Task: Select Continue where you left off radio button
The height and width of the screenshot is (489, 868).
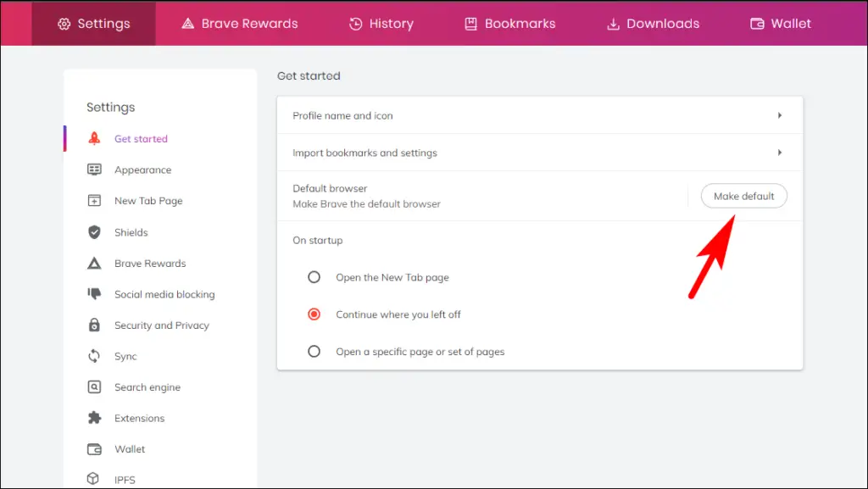Action: coord(314,314)
